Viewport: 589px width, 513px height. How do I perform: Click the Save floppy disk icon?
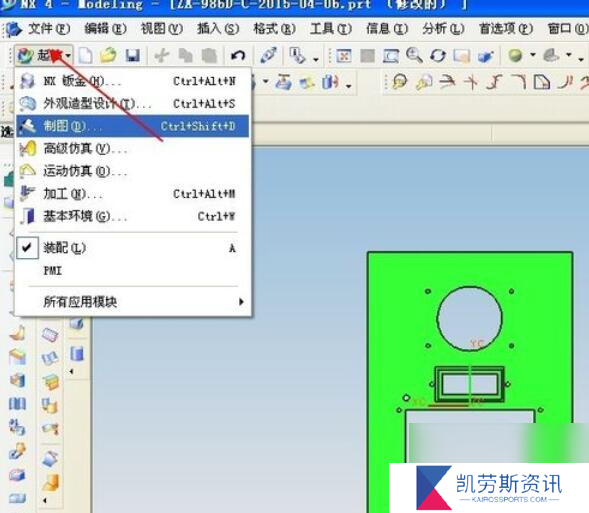tap(132, 56)
